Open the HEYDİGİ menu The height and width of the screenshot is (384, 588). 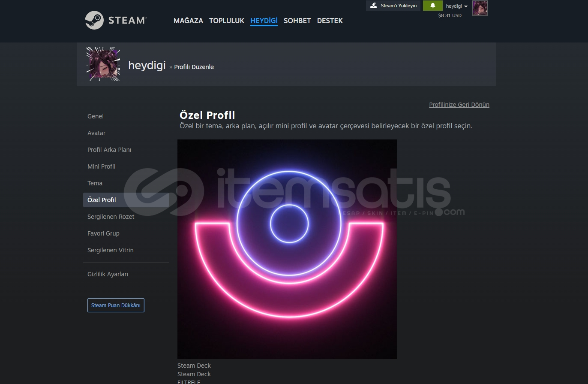coord(264,21)
